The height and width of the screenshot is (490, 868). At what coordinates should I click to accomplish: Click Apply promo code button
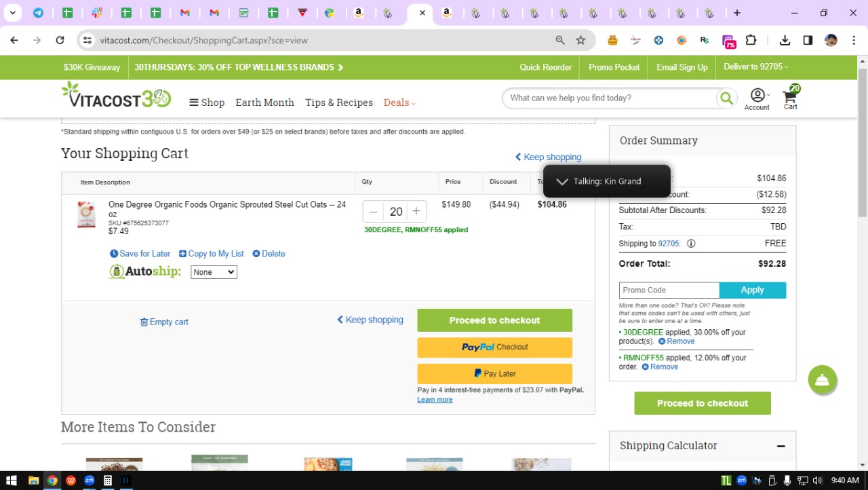(753, 290)
